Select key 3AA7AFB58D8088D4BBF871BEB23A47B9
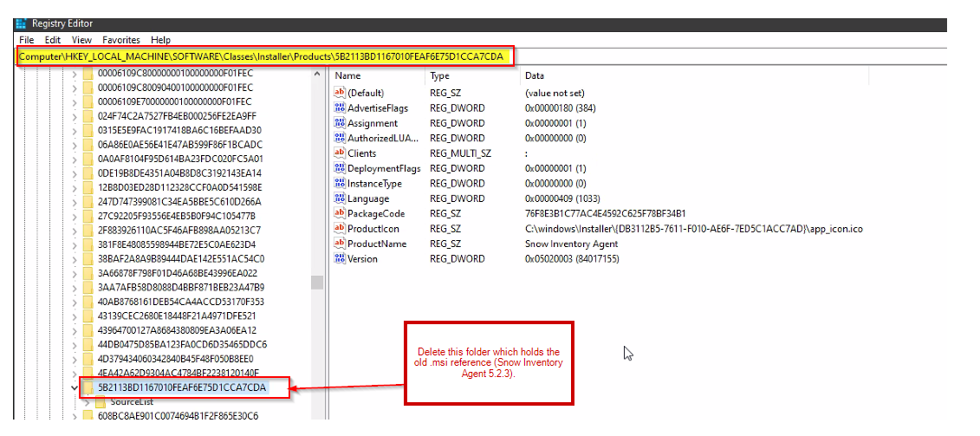This screenshot has width=980, height=436. point(181,287)
